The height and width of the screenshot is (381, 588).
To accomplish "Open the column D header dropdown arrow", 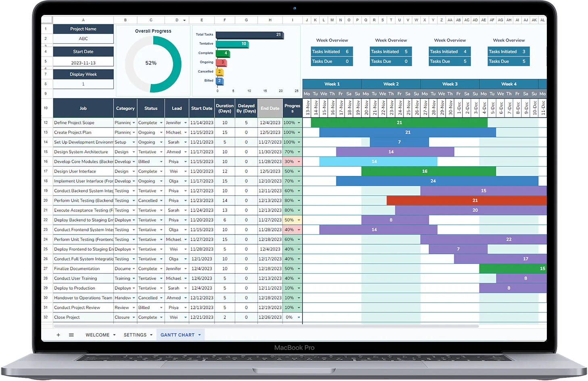I will (184, 20).
